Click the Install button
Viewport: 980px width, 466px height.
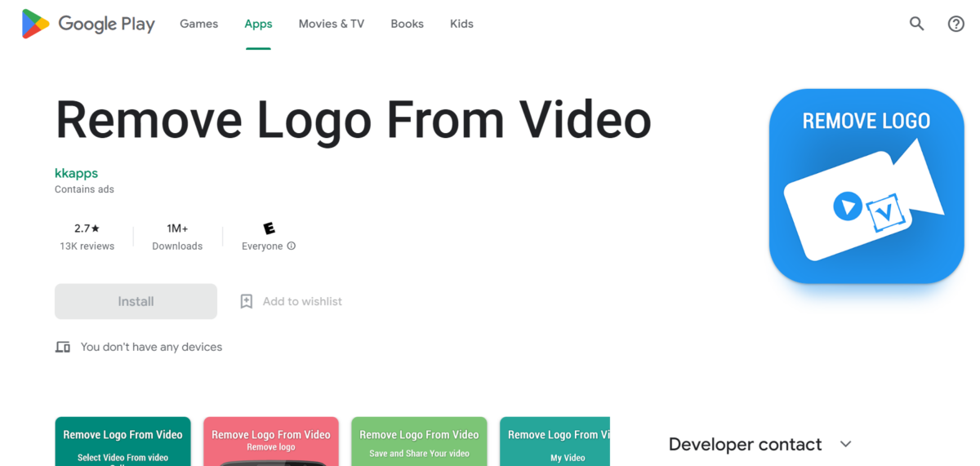click(136, 301)
